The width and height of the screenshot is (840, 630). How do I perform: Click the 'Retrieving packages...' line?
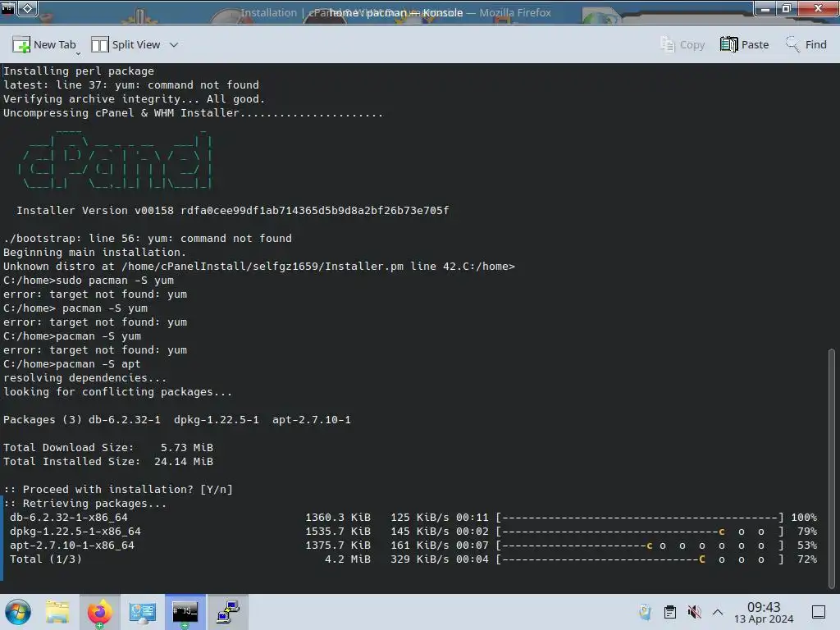point(84,503)
